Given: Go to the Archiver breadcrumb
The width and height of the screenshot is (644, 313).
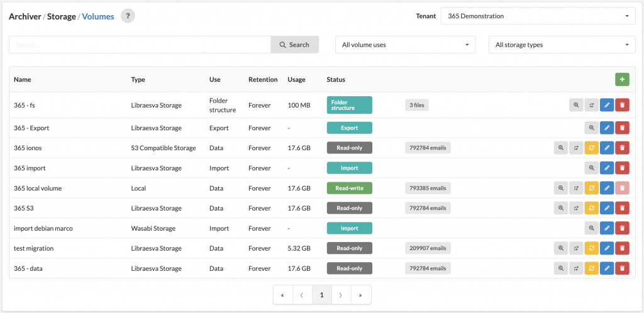Looking at the screenshot, I should (x=25, y=17).
